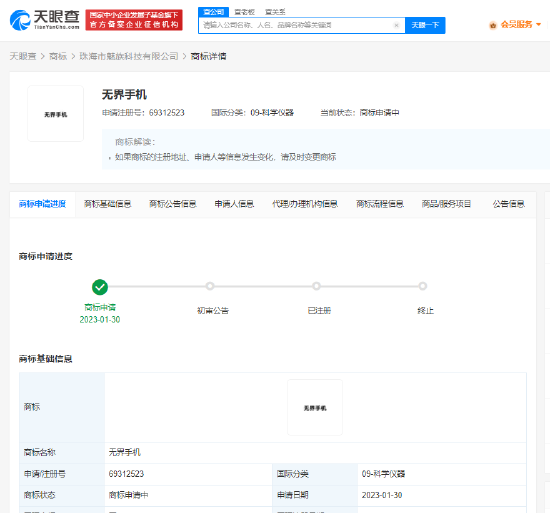The image size is (550, 513).
Task: Click the 天眼一下 search button
Action: [425, 25]
